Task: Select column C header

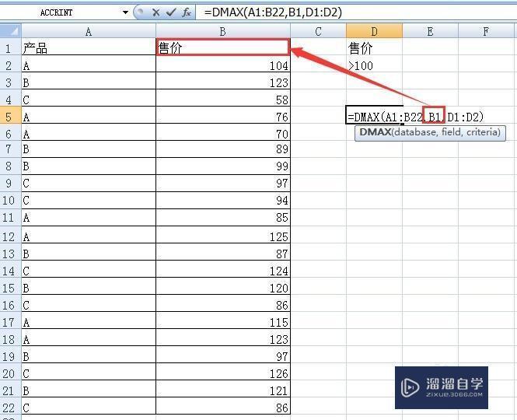Action: [x=318, y=31]
